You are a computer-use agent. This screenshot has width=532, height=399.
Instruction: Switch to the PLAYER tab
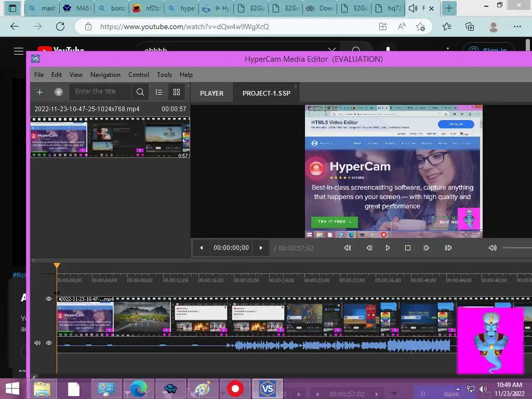(x=212, y=94)
